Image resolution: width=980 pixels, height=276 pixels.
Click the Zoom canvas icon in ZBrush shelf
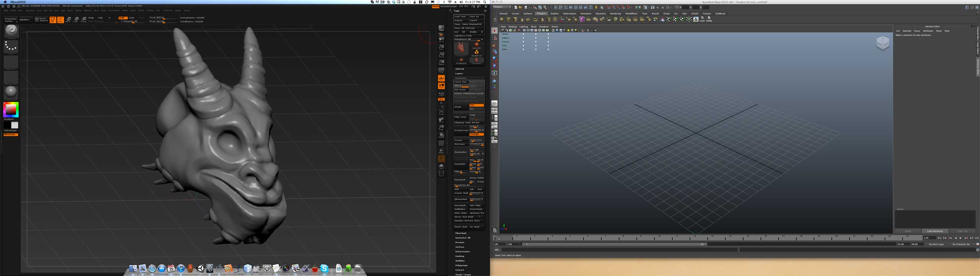pos(441,47)
